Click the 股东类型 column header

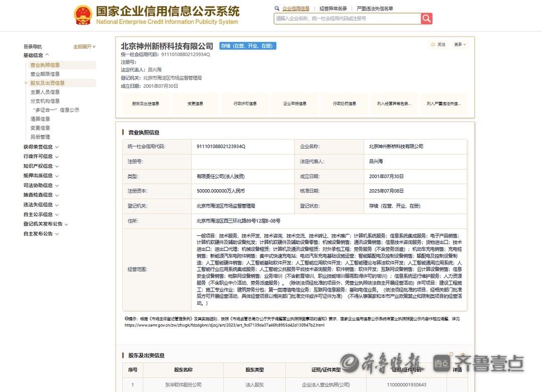tap(254, 370)
